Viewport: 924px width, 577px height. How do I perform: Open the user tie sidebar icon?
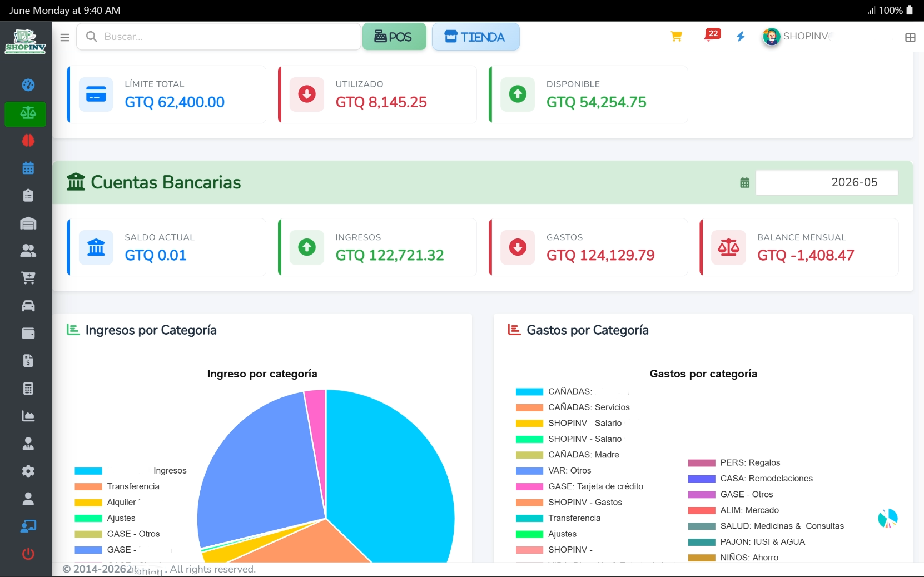[28, 444]
